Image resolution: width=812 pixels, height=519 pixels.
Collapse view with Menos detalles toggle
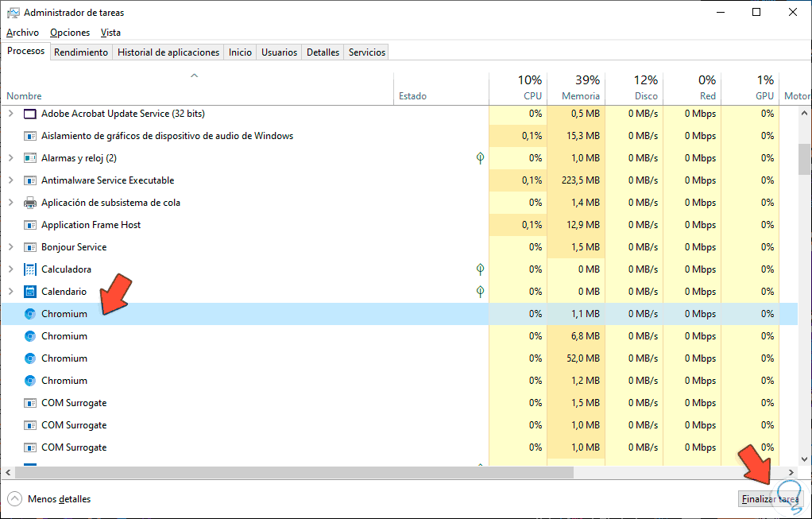[x=51, y=499]
